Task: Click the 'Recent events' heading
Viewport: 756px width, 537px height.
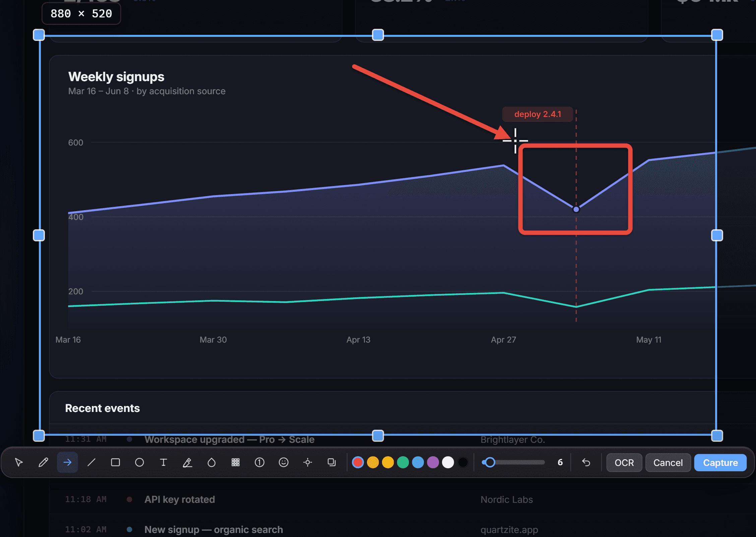Action: 103,408
